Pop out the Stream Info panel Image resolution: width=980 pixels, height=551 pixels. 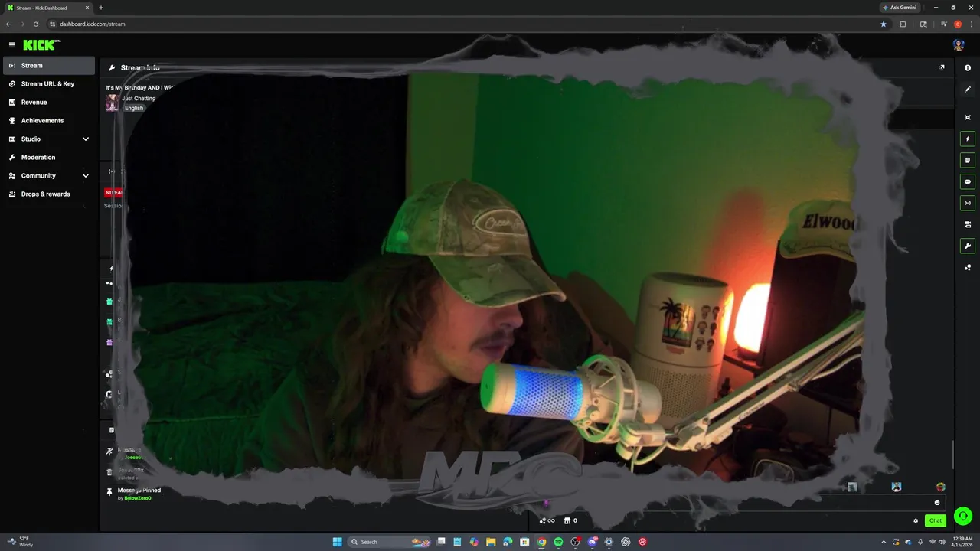click(942, 67)
